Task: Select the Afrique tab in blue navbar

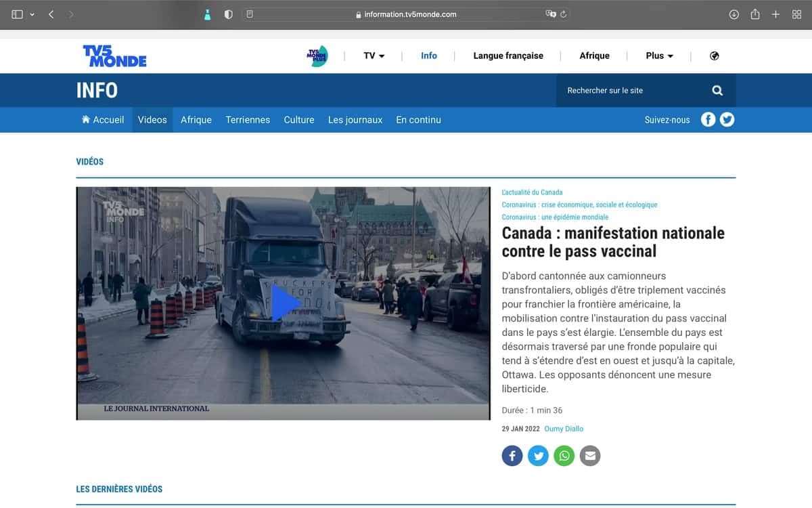Action: coord(196,120)
